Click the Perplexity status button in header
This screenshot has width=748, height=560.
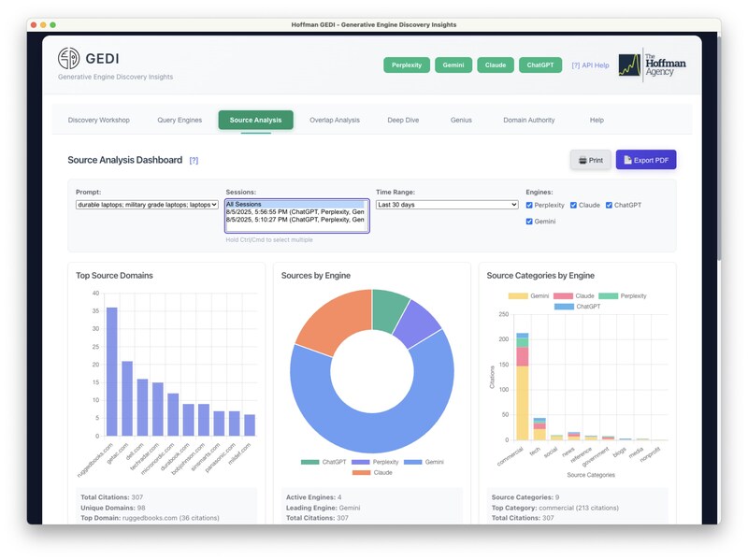tap(407, 65)
